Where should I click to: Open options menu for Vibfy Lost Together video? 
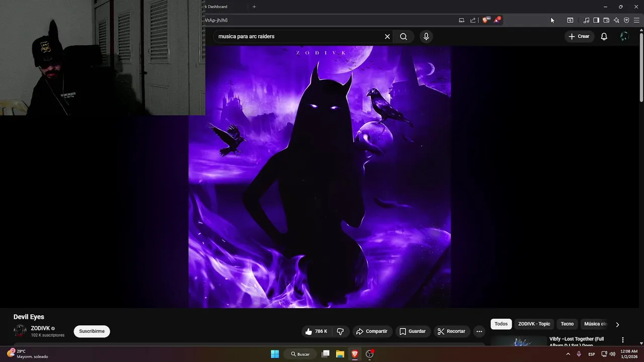[623, 340]
